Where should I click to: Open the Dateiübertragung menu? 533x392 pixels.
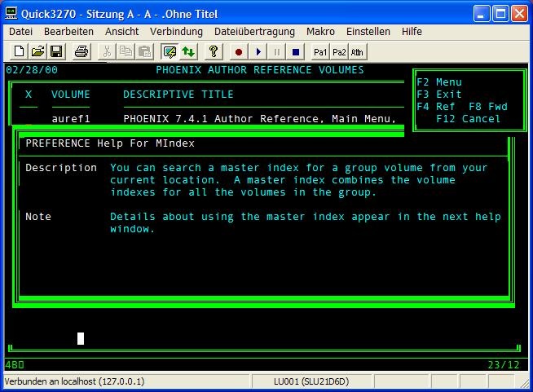coord(254,31)
